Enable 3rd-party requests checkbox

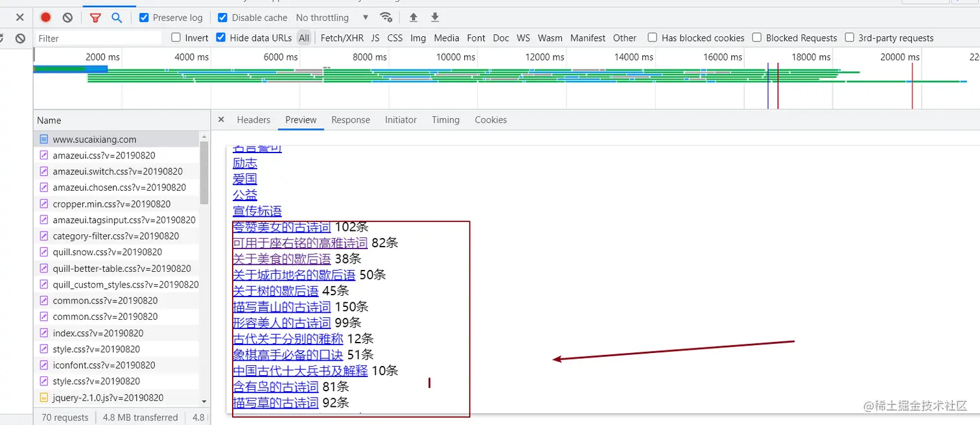click(849, 38)
